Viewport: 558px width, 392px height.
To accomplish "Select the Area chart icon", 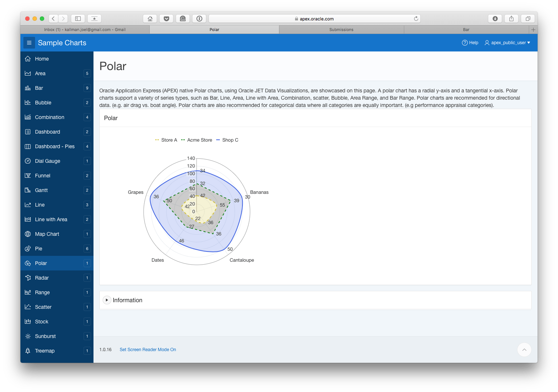I will [x=28, y=73].
